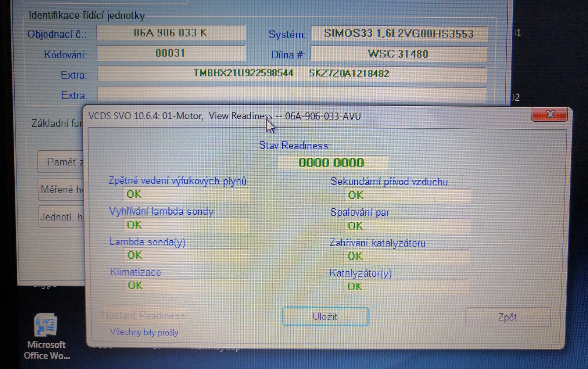
Task: Click the Katalyzátor(y) OK status field
Action: tap(406, 286)
